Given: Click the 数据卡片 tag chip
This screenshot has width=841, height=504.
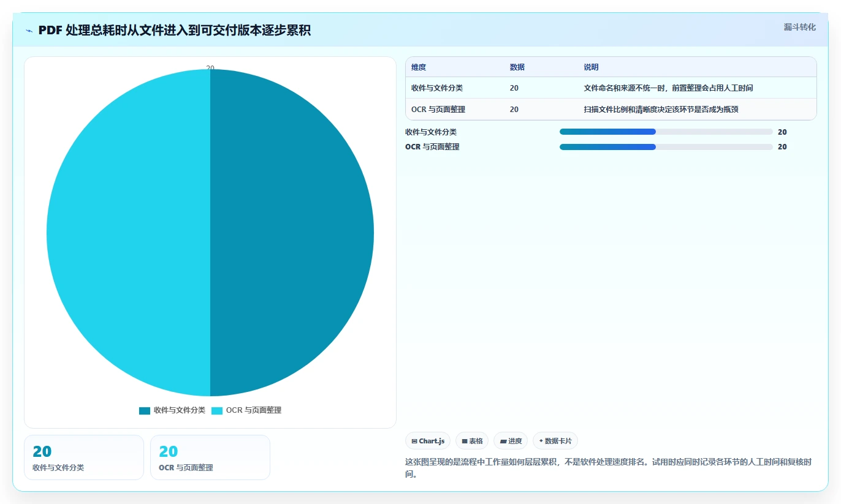Looking at the screenshot, I should (x=555, y=441).
